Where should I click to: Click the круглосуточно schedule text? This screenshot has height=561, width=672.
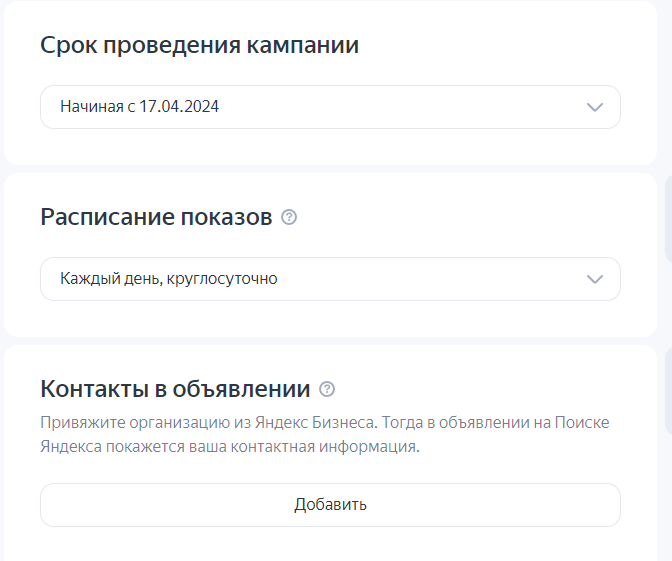[x=222, y=279]
